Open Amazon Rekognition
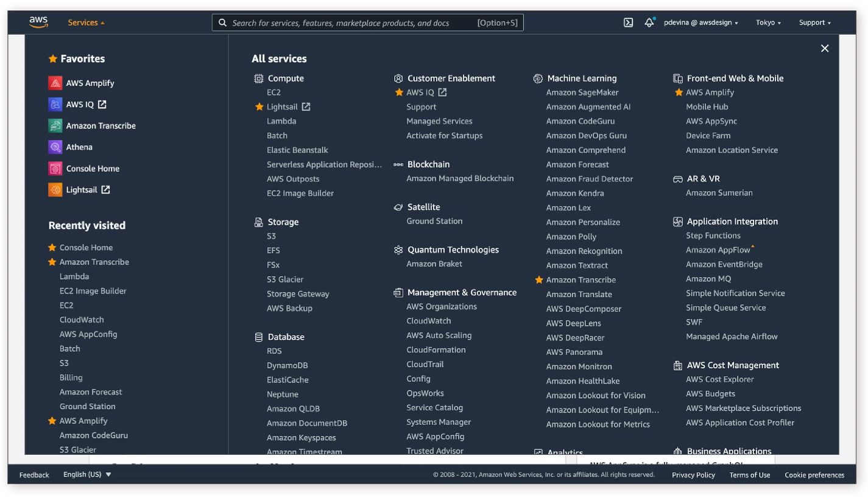 584,251
